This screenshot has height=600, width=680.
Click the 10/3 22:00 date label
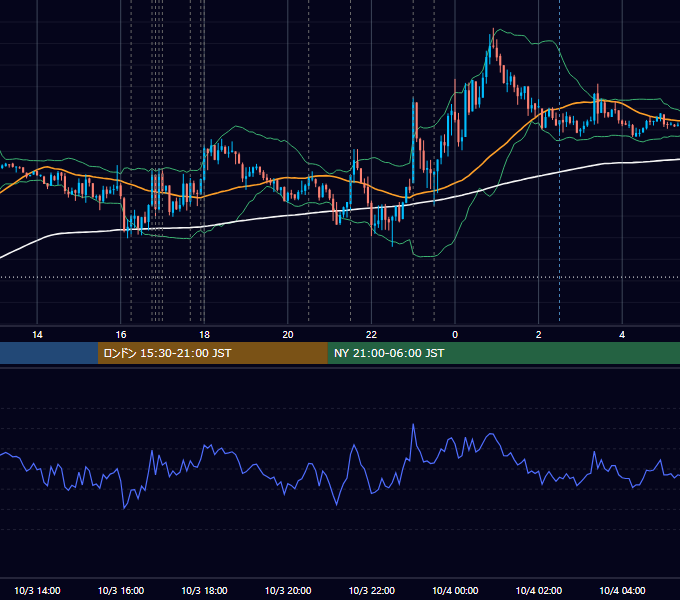click(x=372, y=590)
